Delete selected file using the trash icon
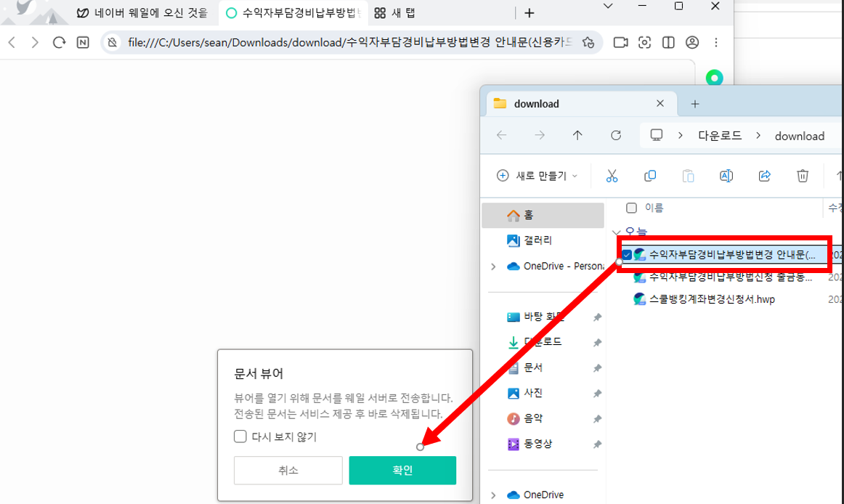 coord(802,176)
